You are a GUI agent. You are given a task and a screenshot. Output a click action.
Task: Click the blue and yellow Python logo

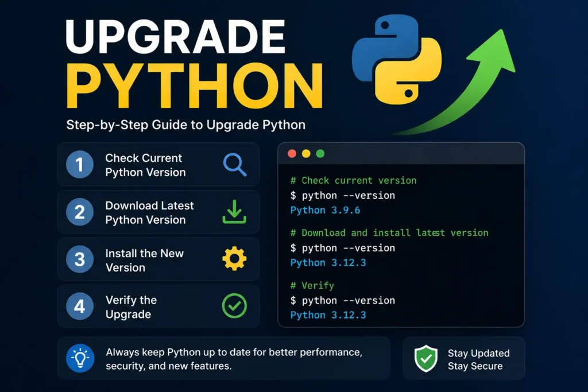point(397,60)
